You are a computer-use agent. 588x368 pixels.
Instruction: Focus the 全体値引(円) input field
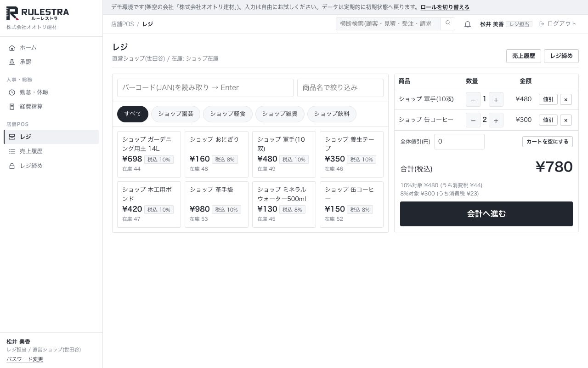(459, 142)
